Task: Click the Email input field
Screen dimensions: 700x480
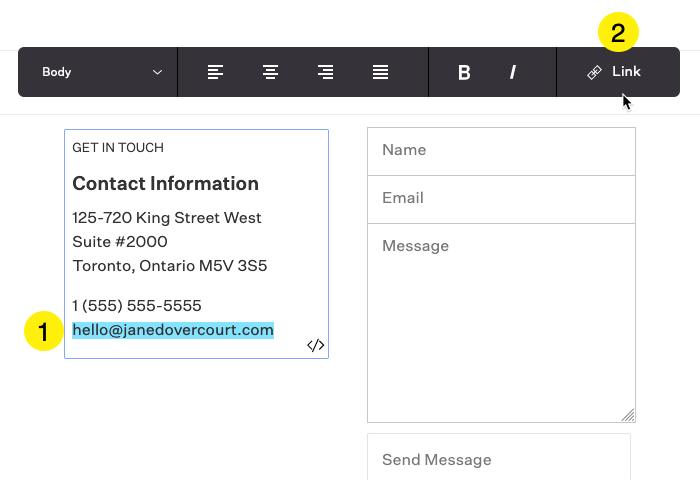Action: (501, 199)
